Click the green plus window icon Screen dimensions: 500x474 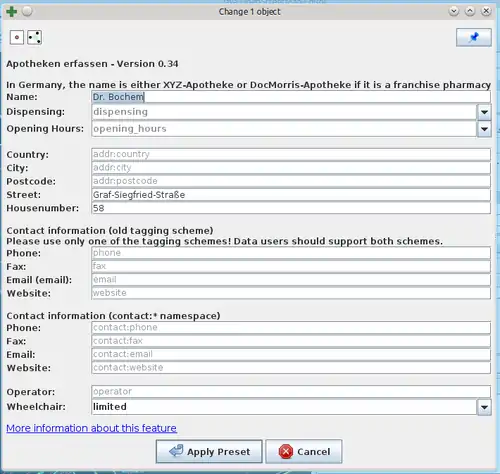click(x=12, y=11)
